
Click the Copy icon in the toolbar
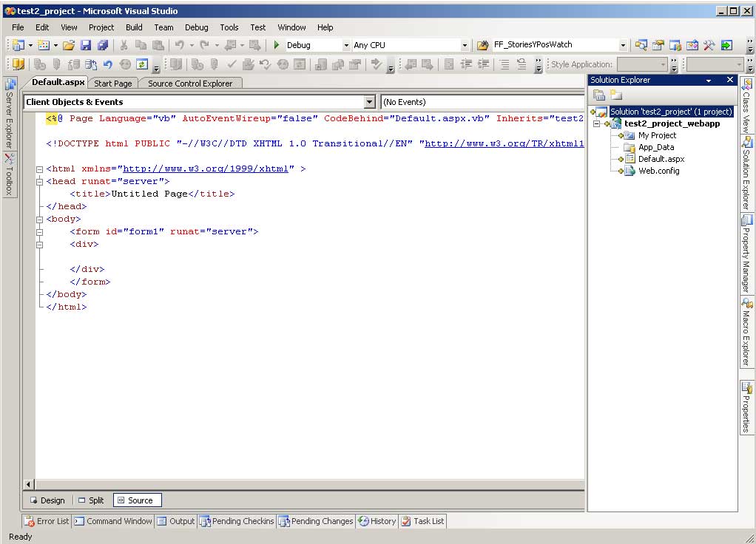[x=141, y=45]
